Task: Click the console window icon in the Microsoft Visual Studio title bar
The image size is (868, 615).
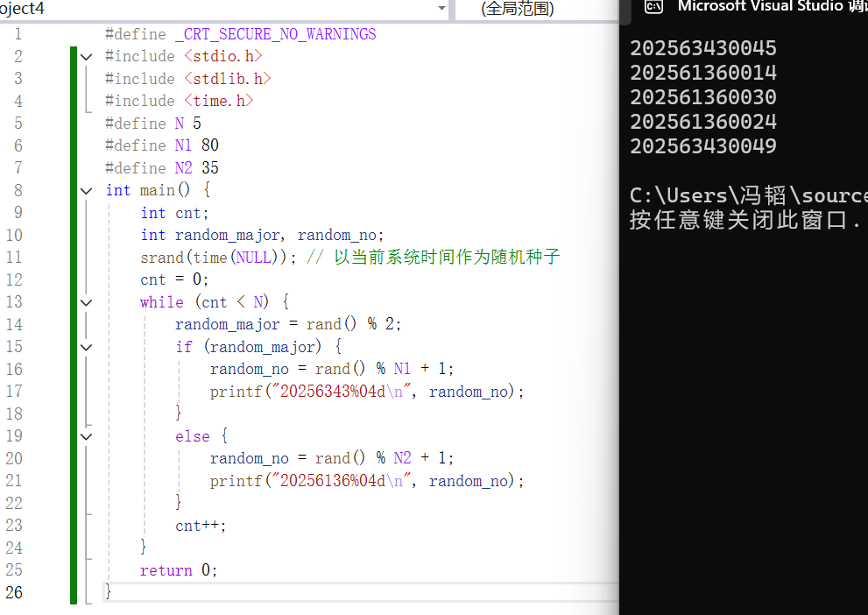Action: click(x=653, y=7)
